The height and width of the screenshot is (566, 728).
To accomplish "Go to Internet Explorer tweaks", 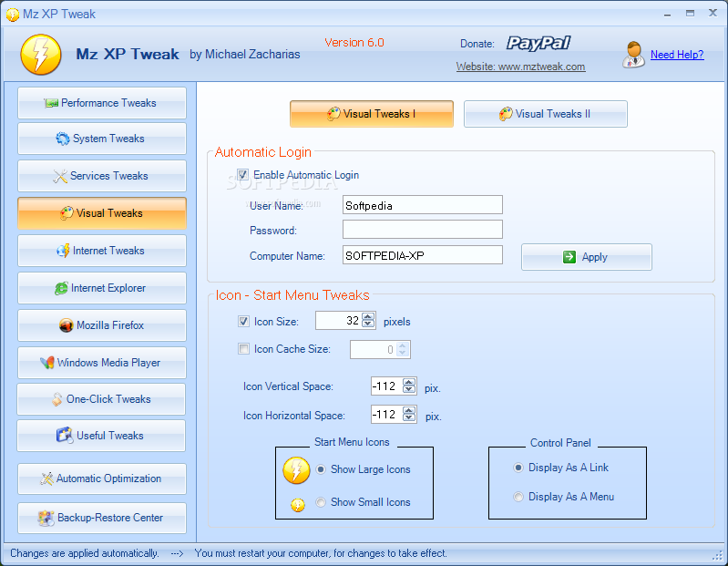I will [102, 288].
